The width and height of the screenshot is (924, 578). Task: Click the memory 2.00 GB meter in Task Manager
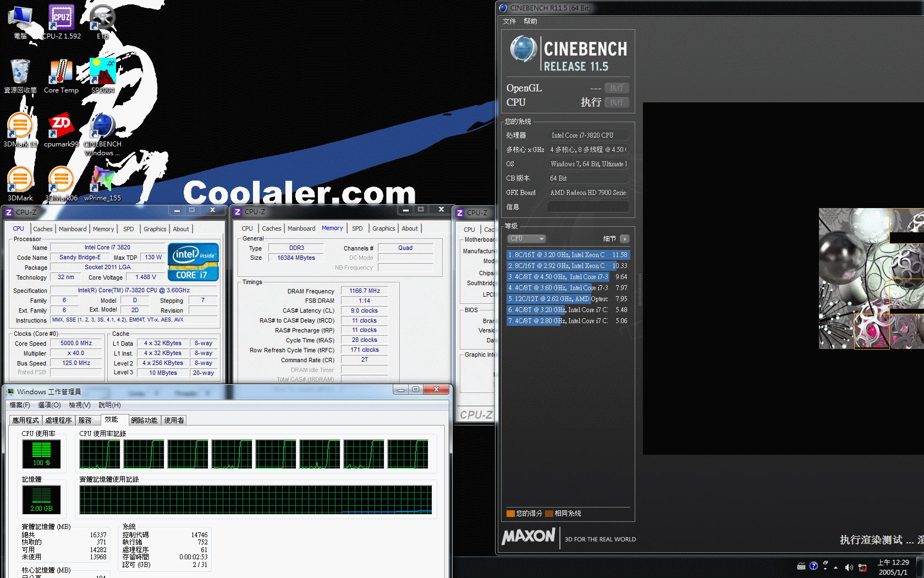[41, 499]
